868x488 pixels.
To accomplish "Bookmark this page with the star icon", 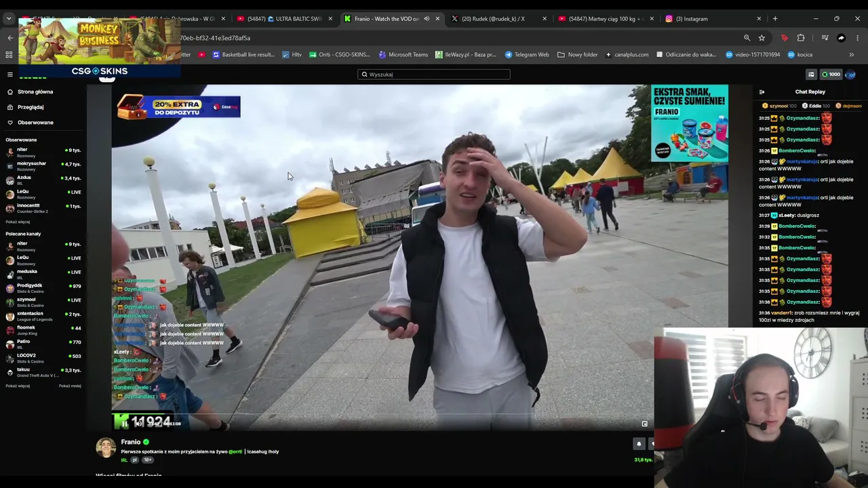I will [762, 38].
